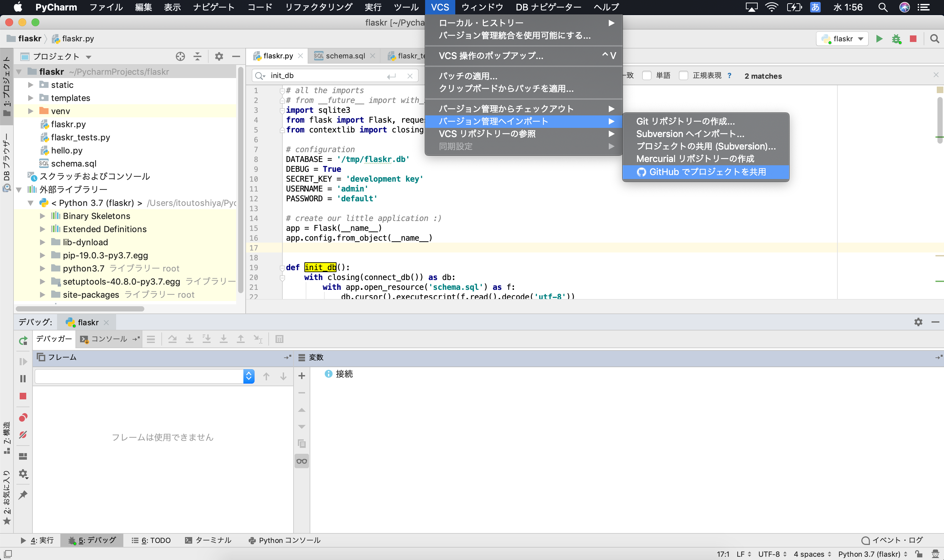Enable the 正規表現 checkbox in search bar
Image resolution: width=944 pixels, height=560 pixels.
pyautogui.click(x=683, y=75)
